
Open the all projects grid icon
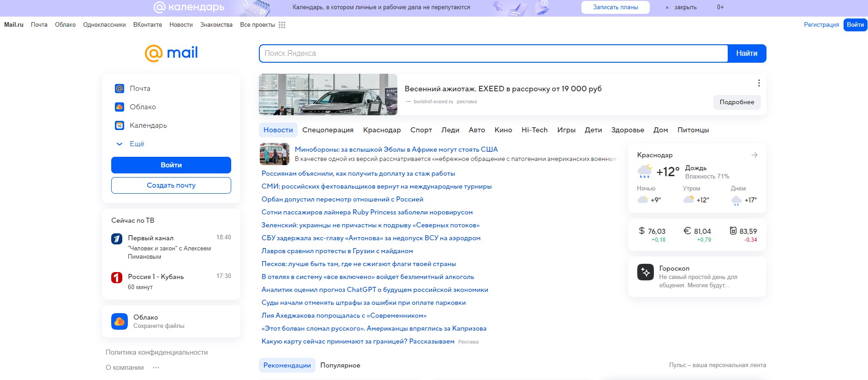(x=282, y=25)
